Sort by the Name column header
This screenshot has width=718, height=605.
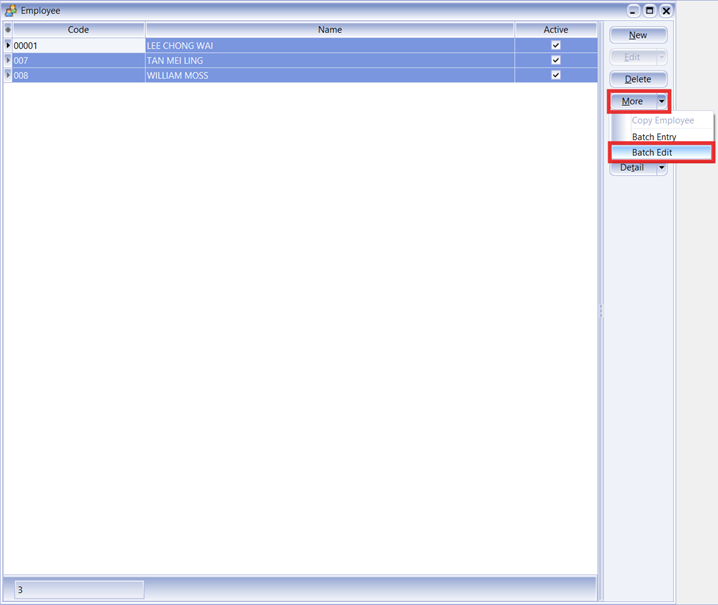(329, 30)
